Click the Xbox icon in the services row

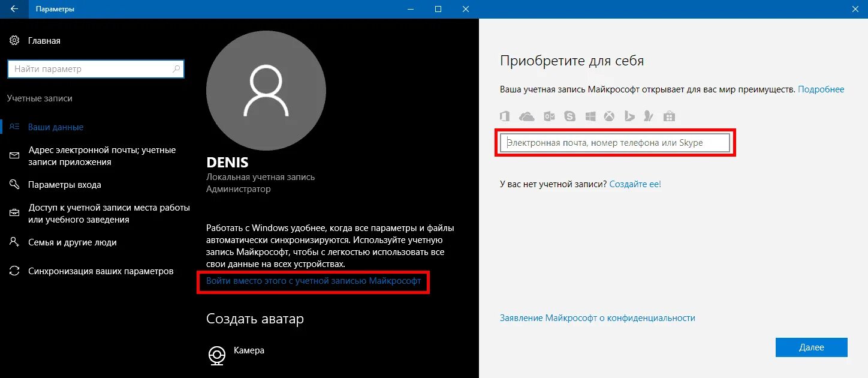609,116
